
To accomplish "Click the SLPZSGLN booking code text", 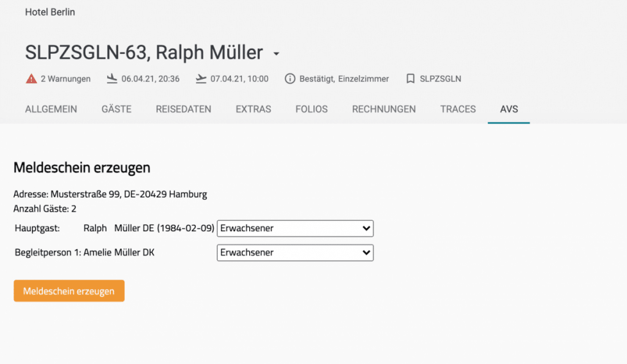I will point(440,79).
